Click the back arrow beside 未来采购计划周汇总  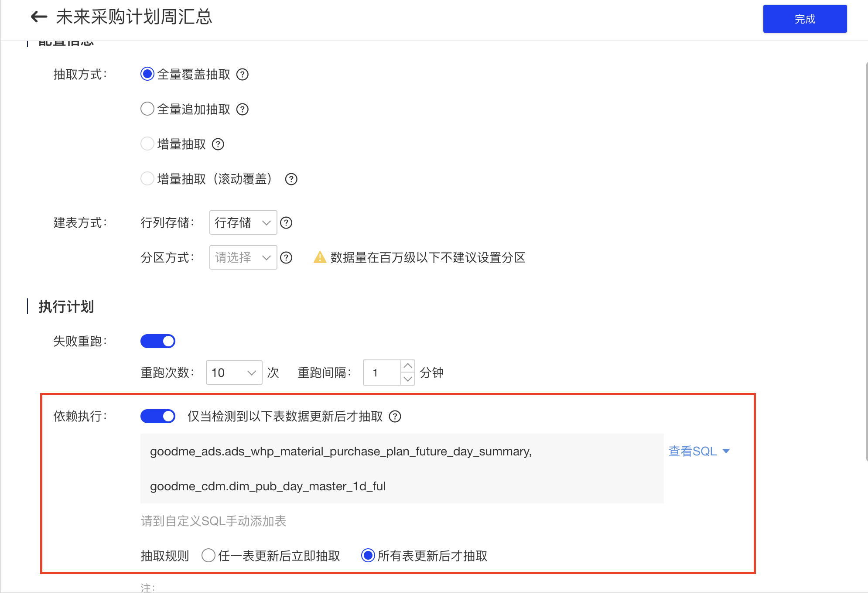(x=39, y=17)
